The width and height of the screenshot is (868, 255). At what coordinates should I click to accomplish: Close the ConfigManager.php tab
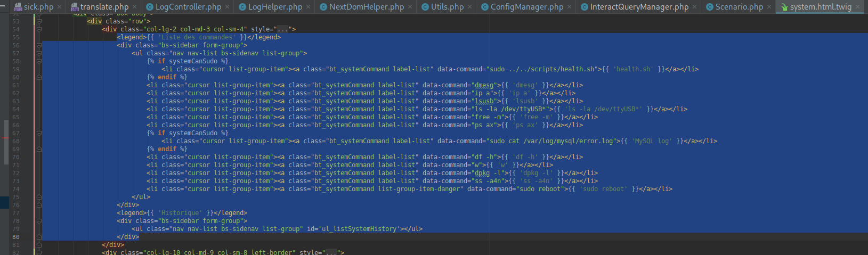[x=569, y=7]
